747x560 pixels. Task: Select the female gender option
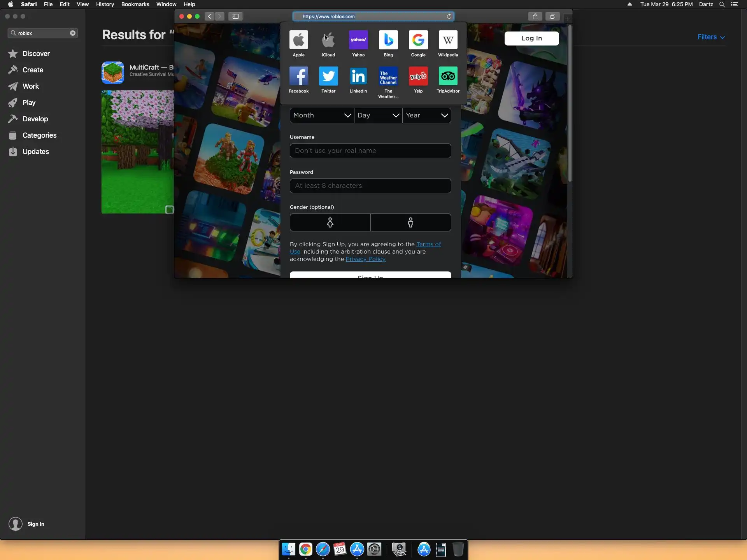[330, 222]
